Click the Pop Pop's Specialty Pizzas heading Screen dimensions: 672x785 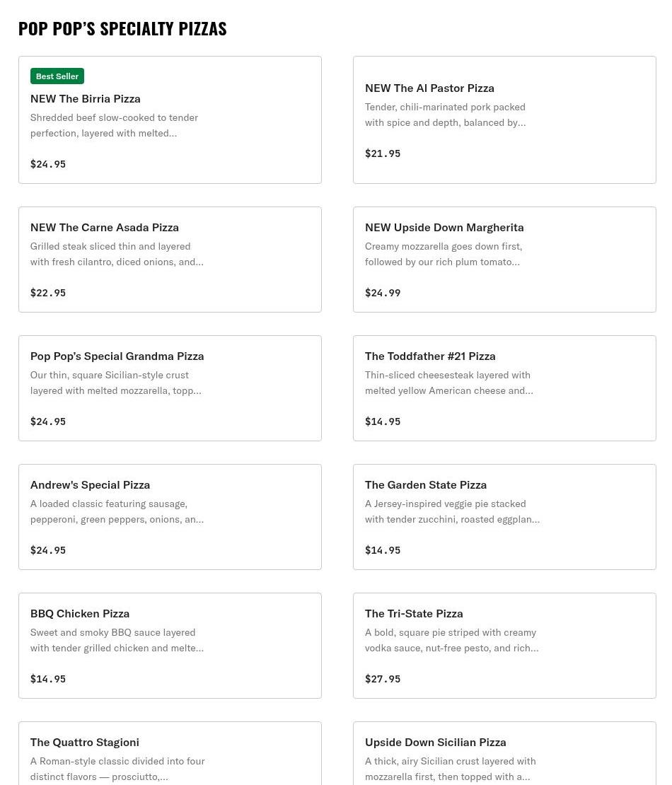[x=122, y=28]
